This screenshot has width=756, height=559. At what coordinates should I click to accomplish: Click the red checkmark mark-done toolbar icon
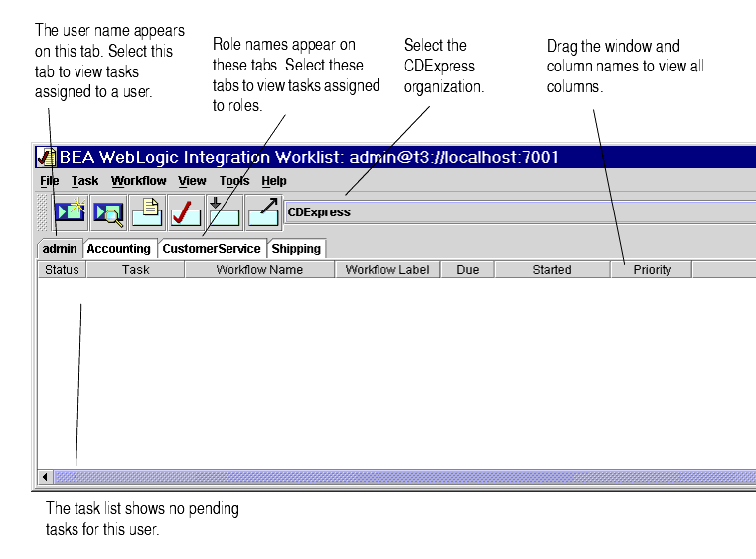186,212
